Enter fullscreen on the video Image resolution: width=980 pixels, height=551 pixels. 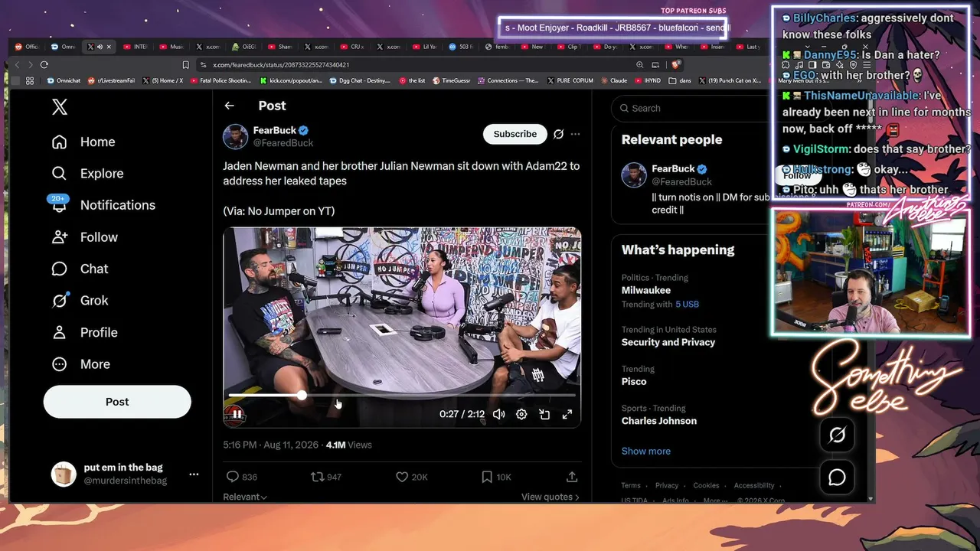[567, 414]
